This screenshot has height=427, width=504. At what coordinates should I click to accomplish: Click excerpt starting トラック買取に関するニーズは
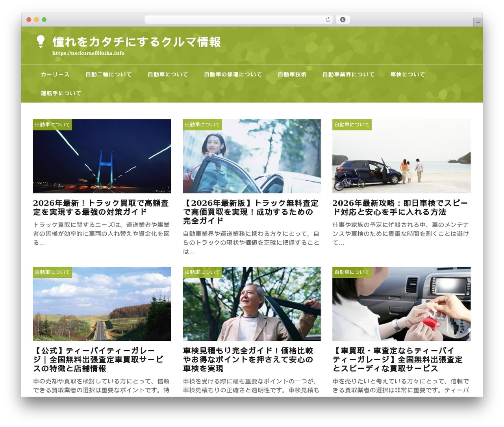coord(102,234)
